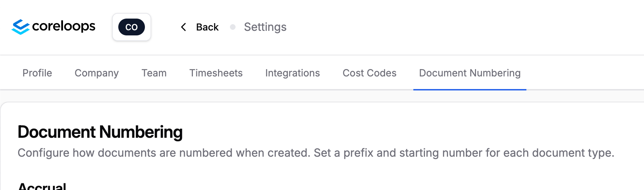Select the Team tab
The height and width of the screenshot is (190, 644).
[154, 73]
